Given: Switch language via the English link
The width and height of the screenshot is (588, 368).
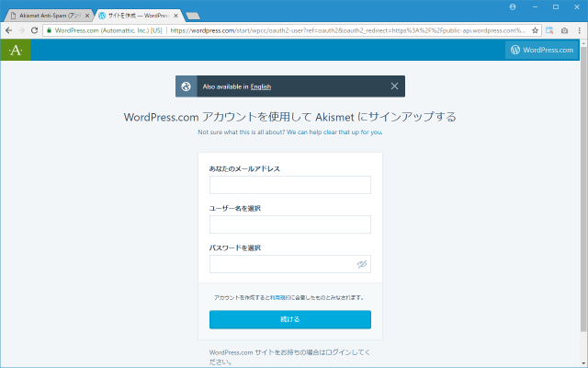Looking at the screenshot, I should click(261, 86).
